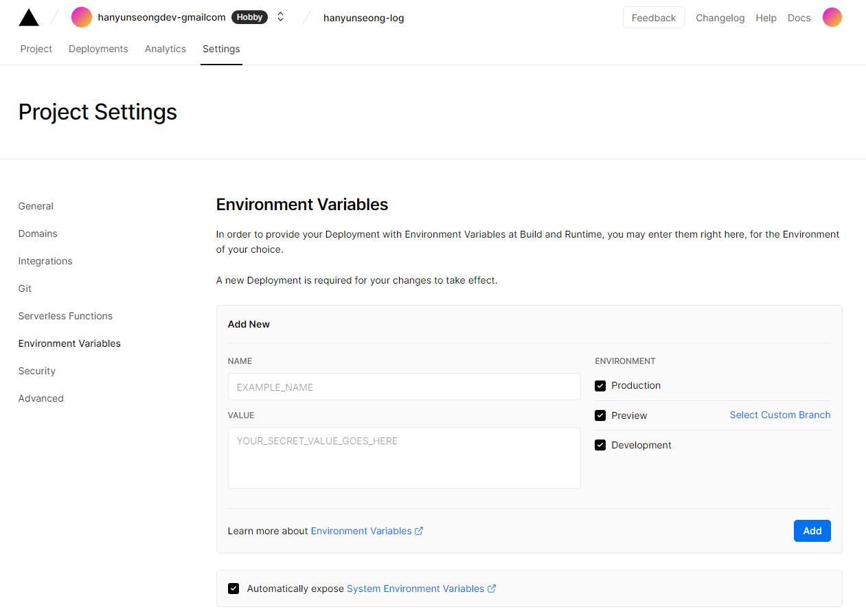The image size is (866, 616).
Task: Open the Learn more Environment Variables link
Action: (x=367, y=531)
